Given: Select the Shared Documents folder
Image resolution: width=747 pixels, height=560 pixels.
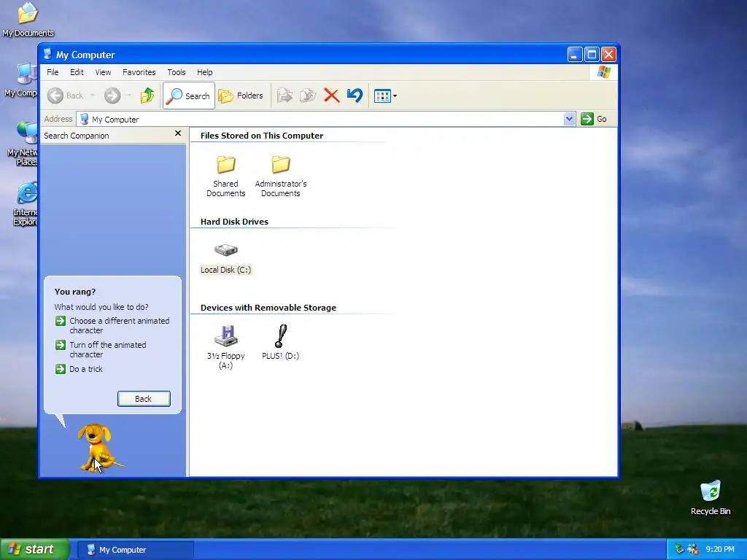Looking at the screenshot, I should (x=226, y=176).
